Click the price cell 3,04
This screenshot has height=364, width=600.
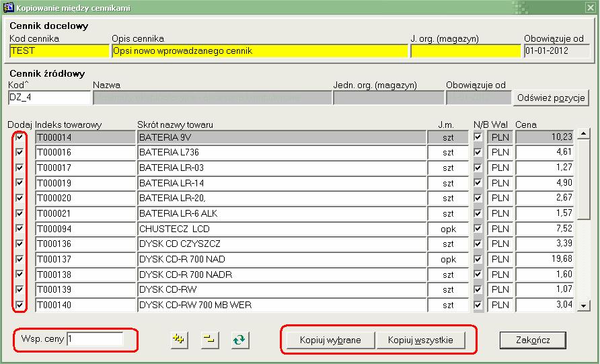pyautogui.click(x=545, y=305)
